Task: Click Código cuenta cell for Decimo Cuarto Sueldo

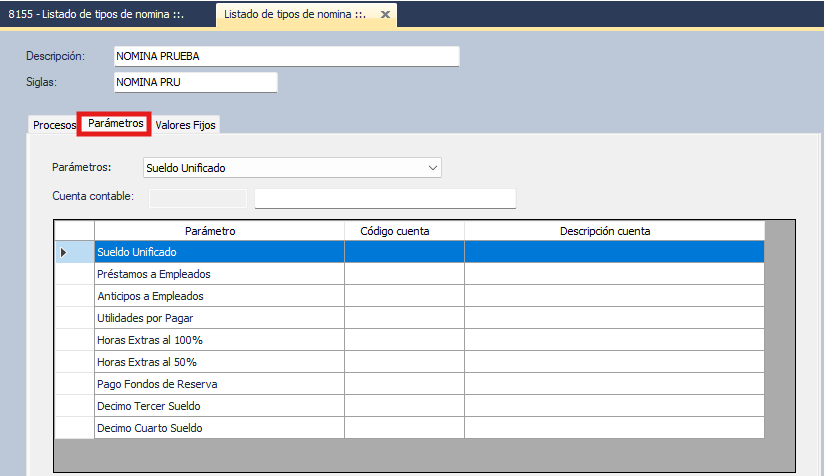Action: pyautogui.click(x=404, y=428)
